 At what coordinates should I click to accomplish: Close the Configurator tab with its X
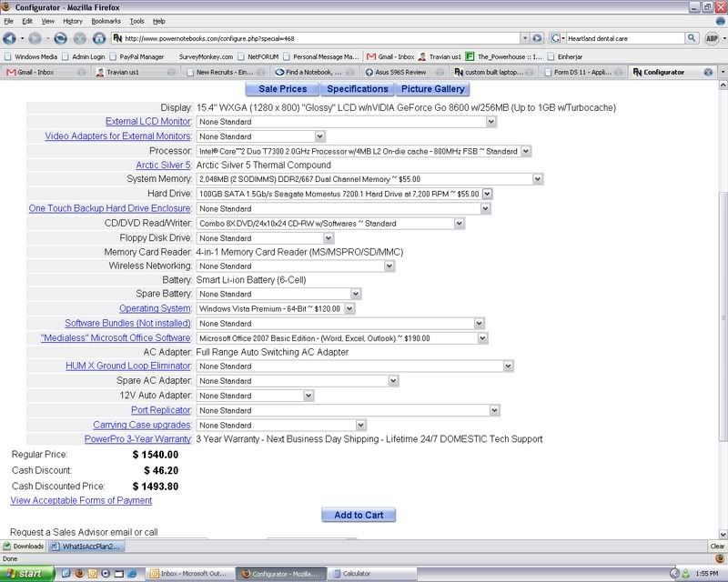tap(708, 72)
